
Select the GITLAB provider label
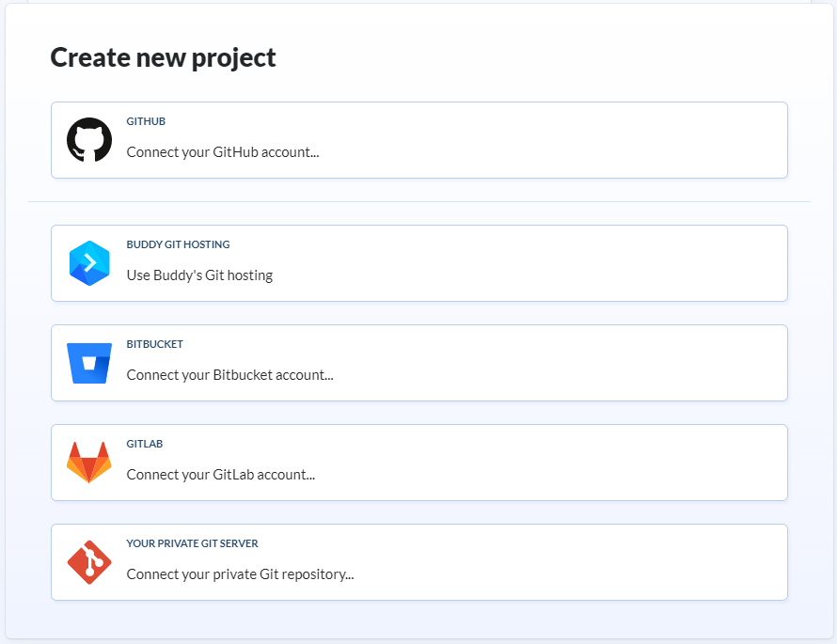coord(144,445)
